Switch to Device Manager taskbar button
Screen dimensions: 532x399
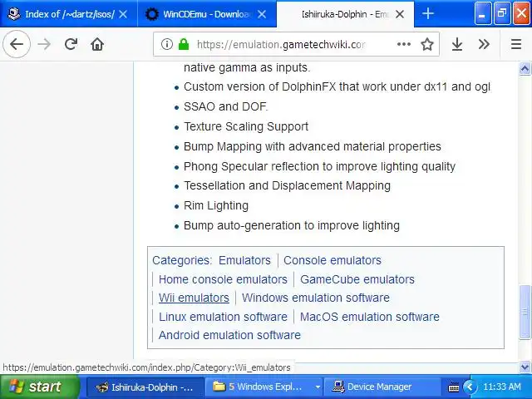click(x=382, y=387)
